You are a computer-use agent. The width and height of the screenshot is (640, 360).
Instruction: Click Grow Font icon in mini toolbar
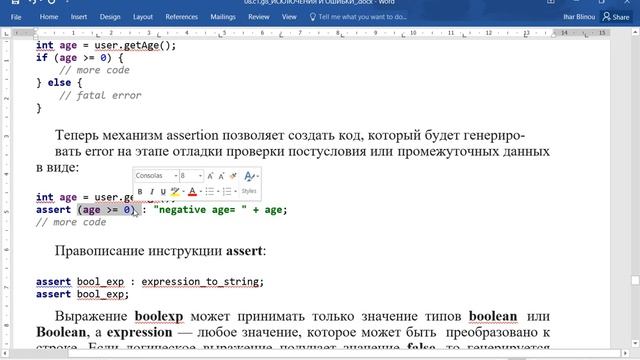[x=210, y=176]
